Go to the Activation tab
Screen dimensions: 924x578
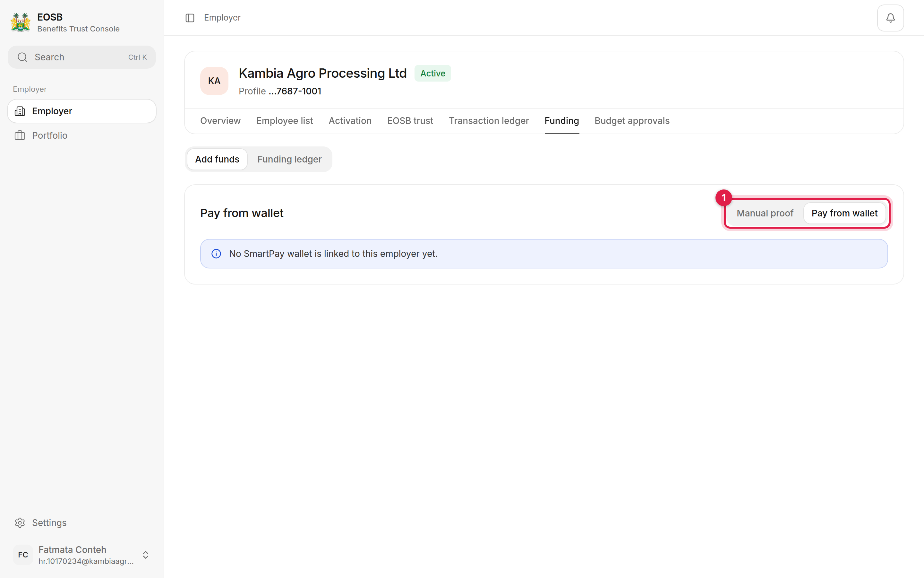pos(350,121)
